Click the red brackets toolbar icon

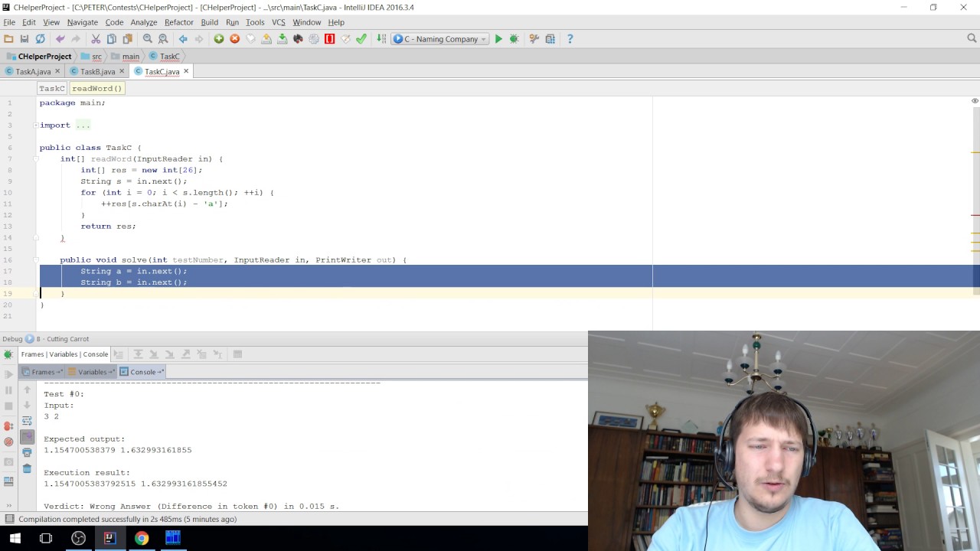[330, 39]
